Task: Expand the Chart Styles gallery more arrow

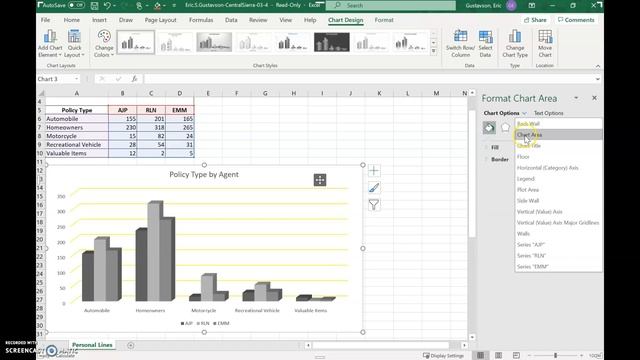Action: 433,52
